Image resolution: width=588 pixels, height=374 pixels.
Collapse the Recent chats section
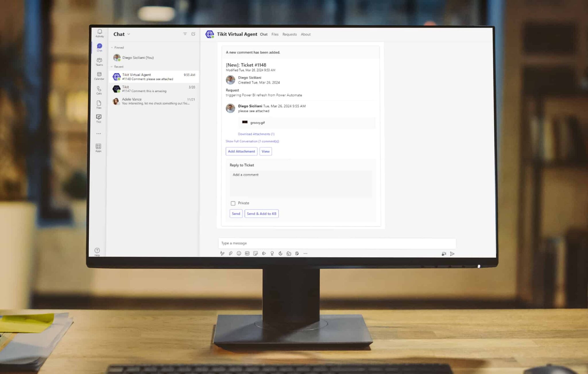(112, 67)
